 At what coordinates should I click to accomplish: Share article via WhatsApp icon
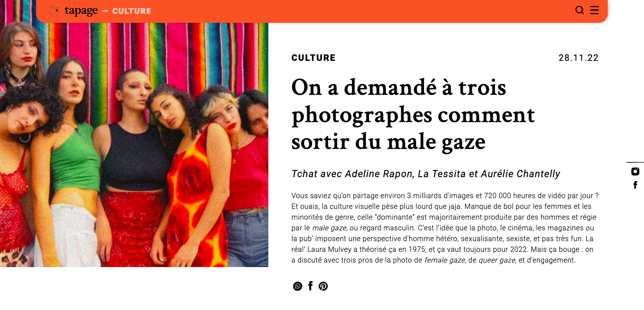pos(297,286)
